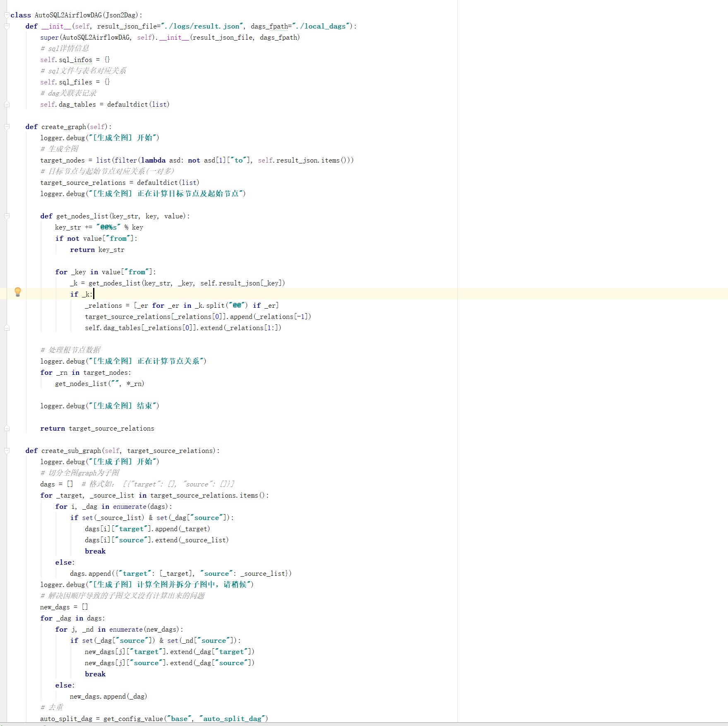Click target_source_relations = defaultdict(list) line

pos(120,182)
